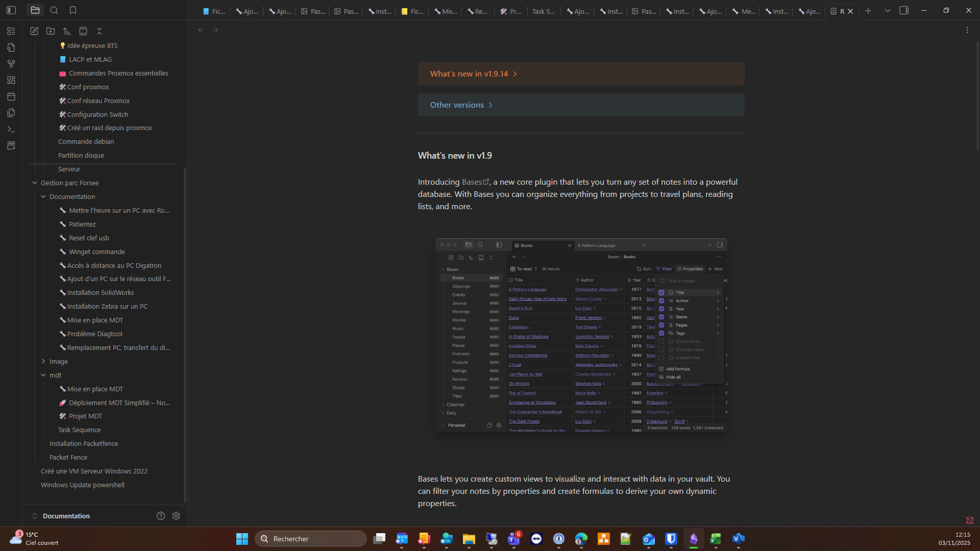Toggle the right sidebar panel

point(904,10)
